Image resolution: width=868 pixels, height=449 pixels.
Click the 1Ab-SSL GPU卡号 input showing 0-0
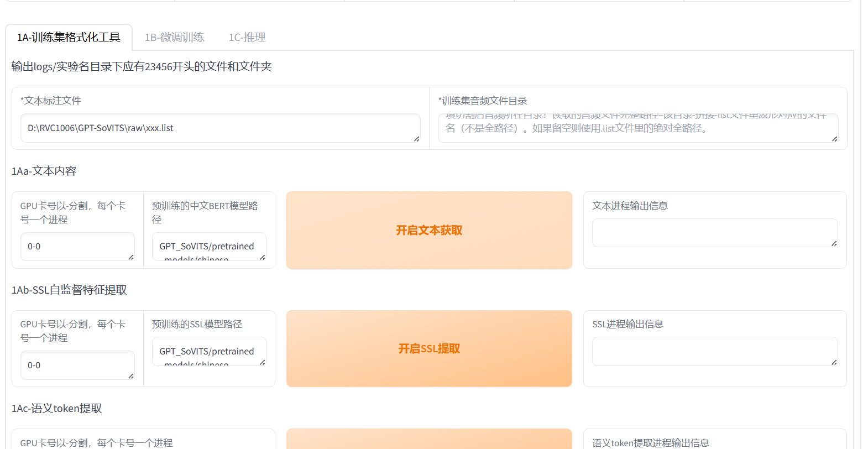(x=77, y=365)
